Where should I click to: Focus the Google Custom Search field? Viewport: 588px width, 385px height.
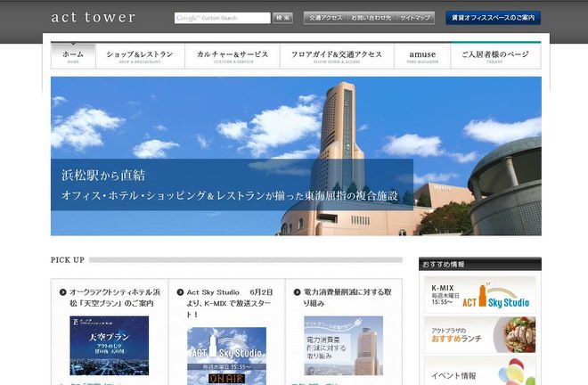tap(222, 18)
